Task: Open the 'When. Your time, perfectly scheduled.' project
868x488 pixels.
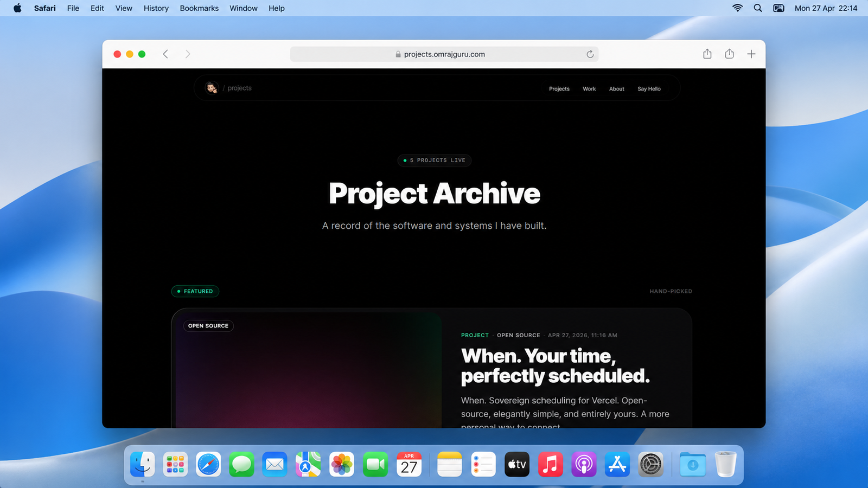Action: point(555,366)
